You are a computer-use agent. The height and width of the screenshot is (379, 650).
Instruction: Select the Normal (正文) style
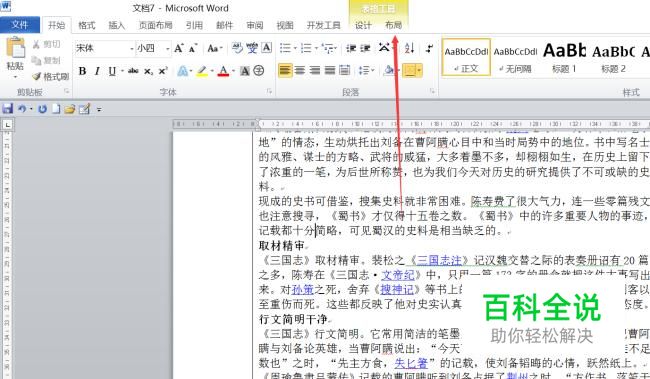[x=466, y=57]
